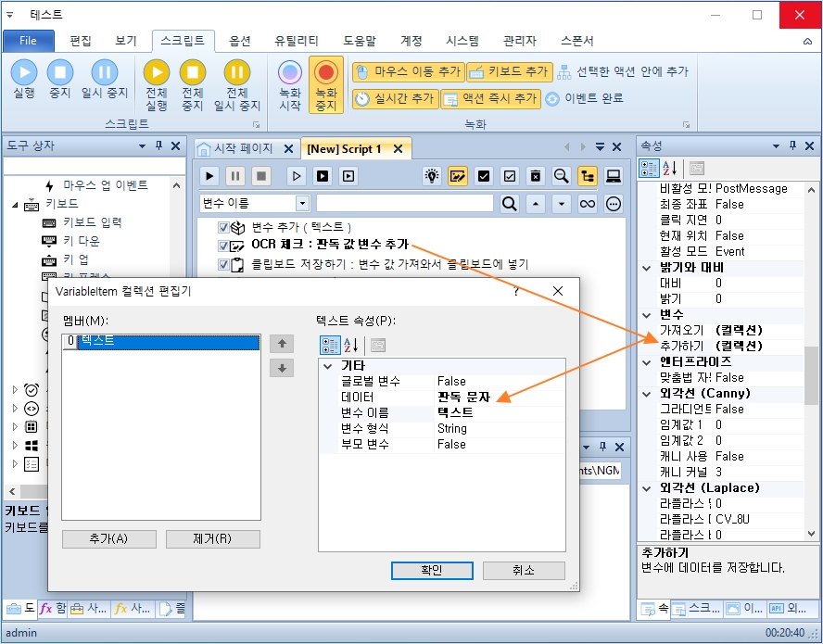Click the yellow 전체 실행 icon
The image size is (823, 644).
[157, 72]
